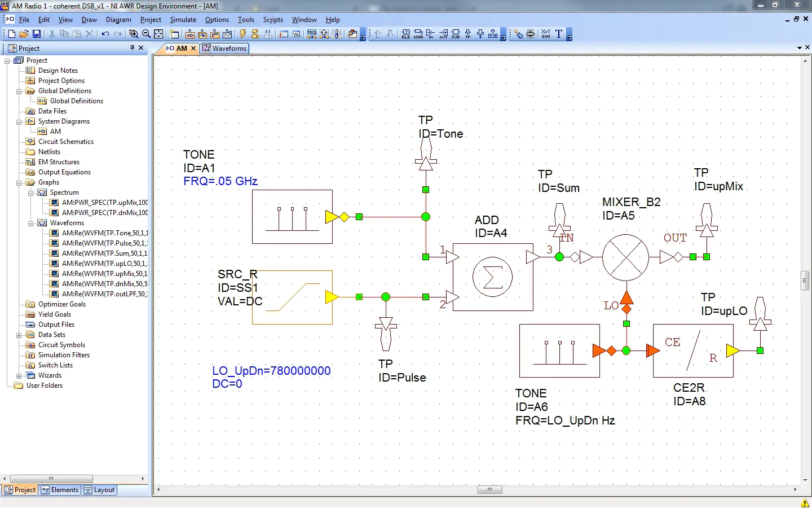Fit the diagram with View All icon

tap(158, 34)
